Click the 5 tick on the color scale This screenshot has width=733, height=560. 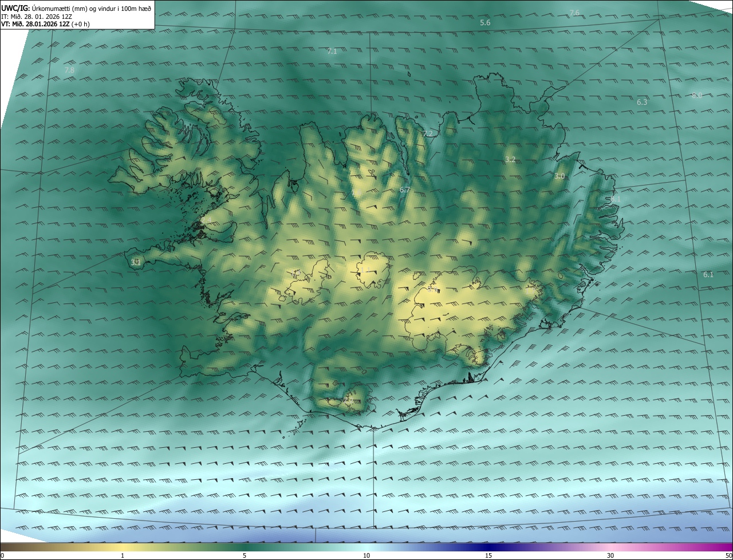point(245,556)
